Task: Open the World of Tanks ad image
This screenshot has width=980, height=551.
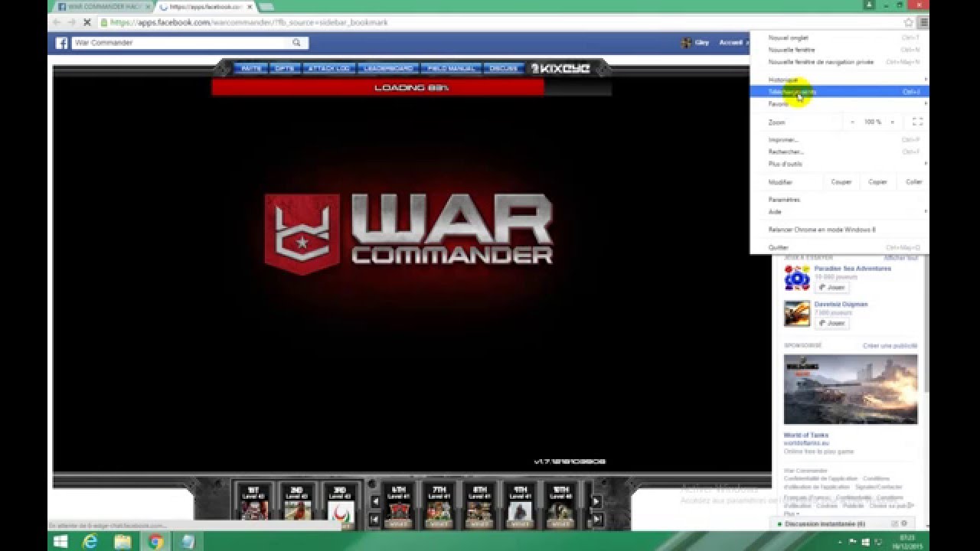Action: [x=850, y=390]
